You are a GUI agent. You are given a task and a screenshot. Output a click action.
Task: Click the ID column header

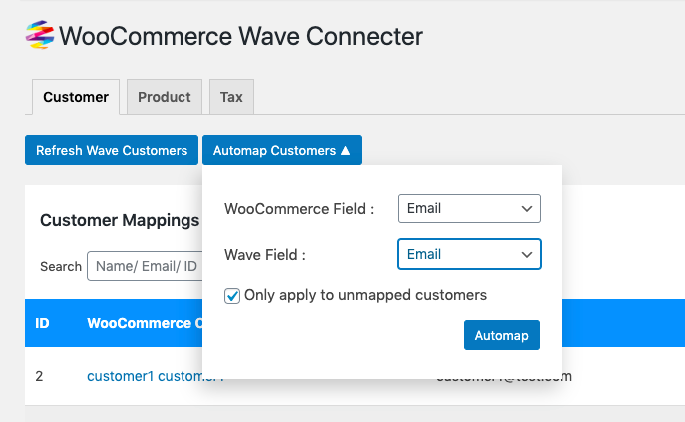click(42, 323)
